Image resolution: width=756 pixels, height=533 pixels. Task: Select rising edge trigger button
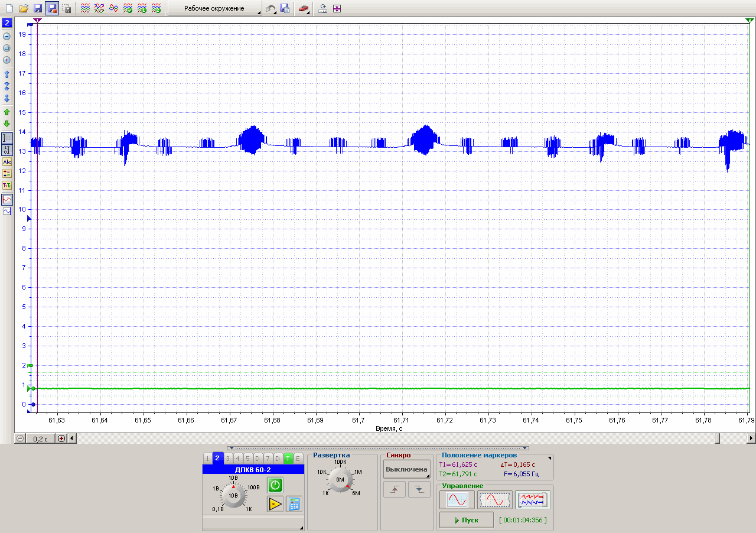(395, 489)
